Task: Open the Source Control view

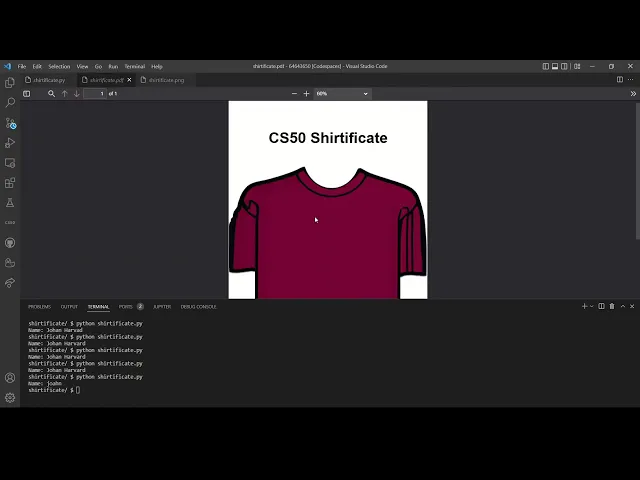Action: pyautogui.click(x=10, y=123)
